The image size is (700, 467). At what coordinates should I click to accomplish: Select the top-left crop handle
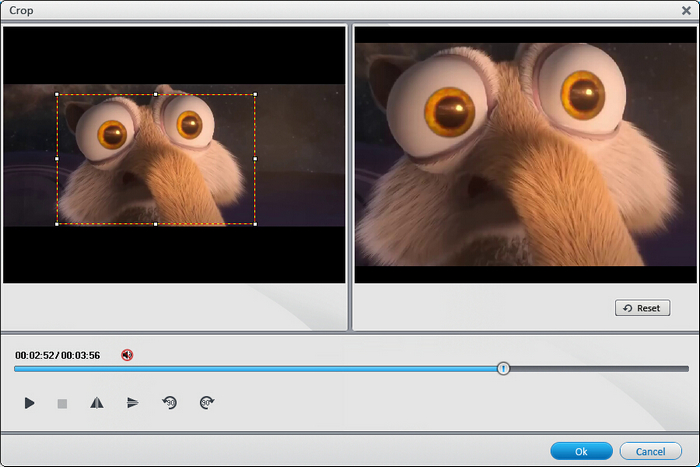[x=57, y=94]
